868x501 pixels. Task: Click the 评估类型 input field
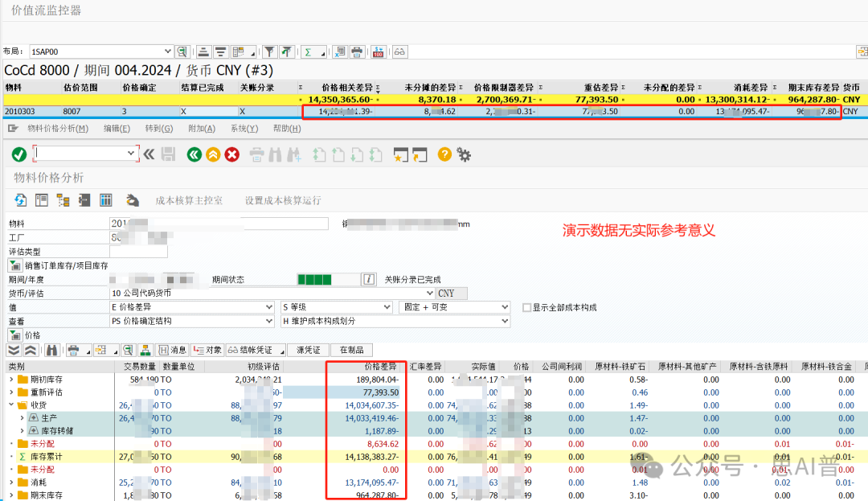click(x=138, y=252)
